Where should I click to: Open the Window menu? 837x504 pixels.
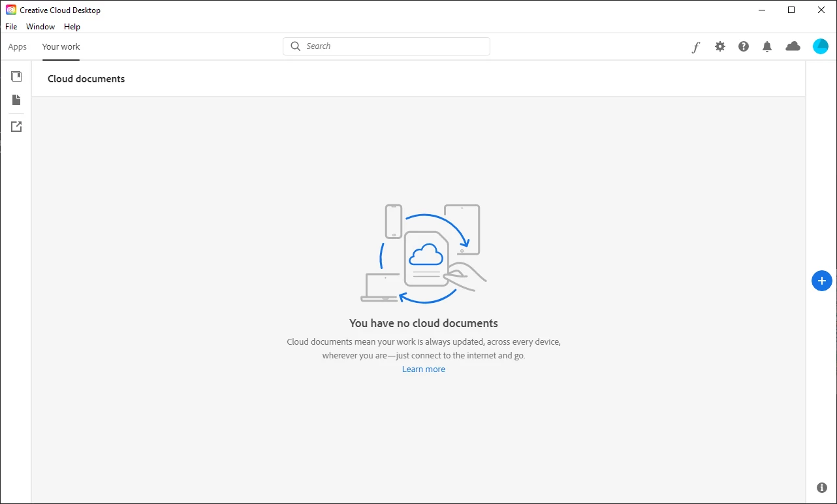(x=40, y=27)
